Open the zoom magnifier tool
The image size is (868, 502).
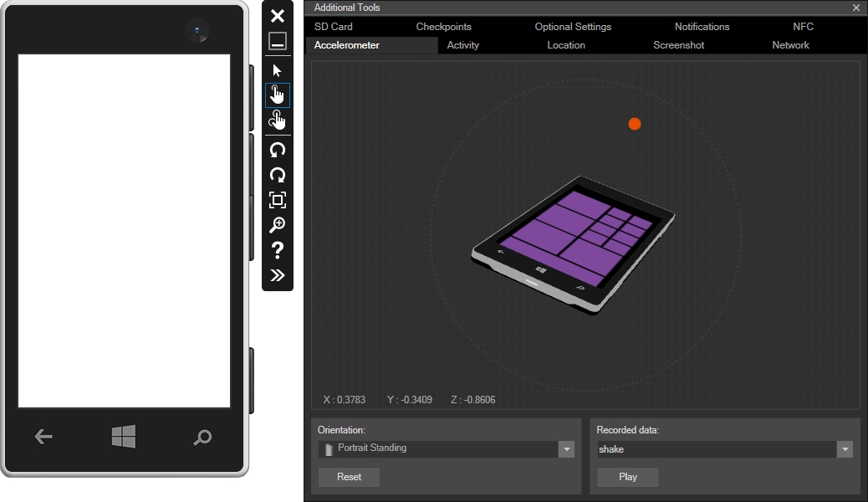click(x=278, y=225)
